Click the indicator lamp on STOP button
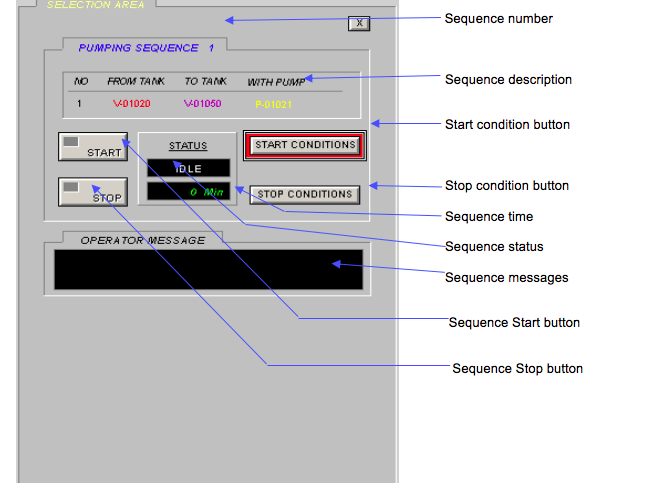 71,187
